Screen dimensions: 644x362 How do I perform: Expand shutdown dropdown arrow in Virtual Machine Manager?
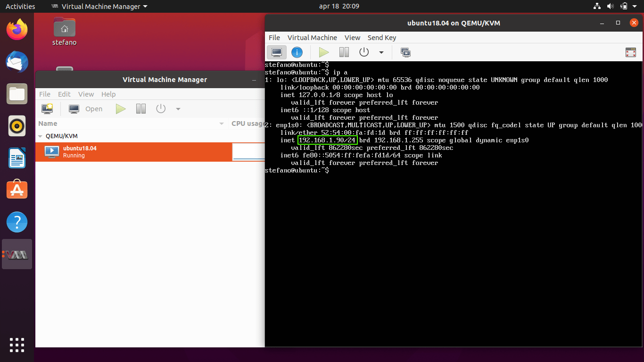point(178,109)
